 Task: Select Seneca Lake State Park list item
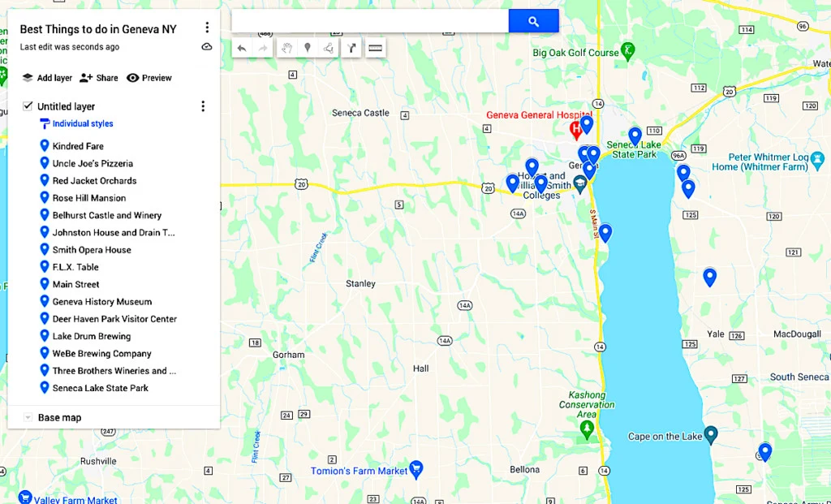click(100, 388)
